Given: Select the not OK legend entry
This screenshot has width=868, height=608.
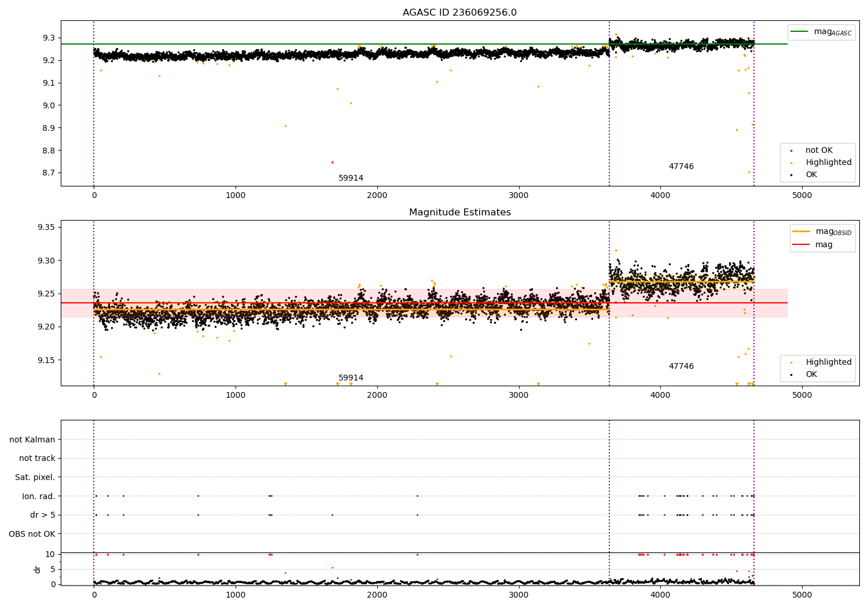Looking at the screenshot, I should coord(819,151).
